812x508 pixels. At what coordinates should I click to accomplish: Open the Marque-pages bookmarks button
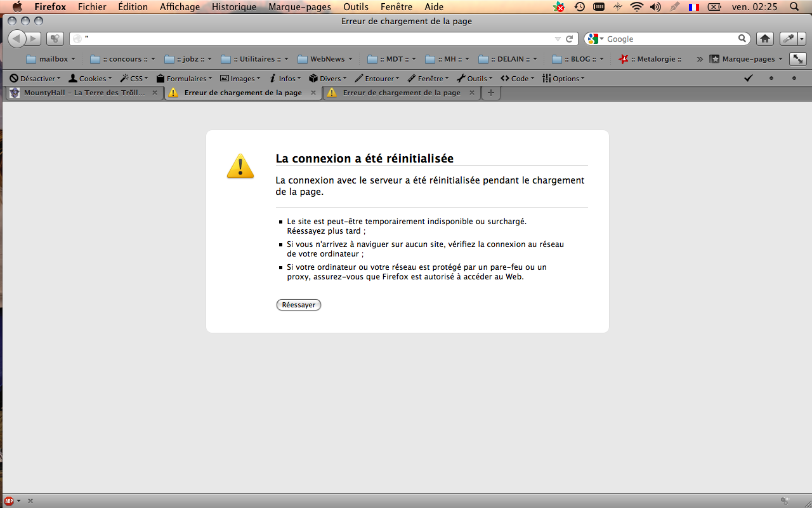coord(746,59)
